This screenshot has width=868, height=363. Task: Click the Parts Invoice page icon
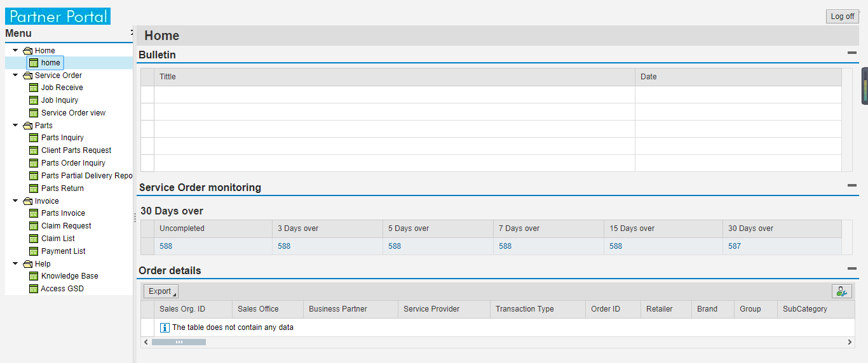pos(34,213)
